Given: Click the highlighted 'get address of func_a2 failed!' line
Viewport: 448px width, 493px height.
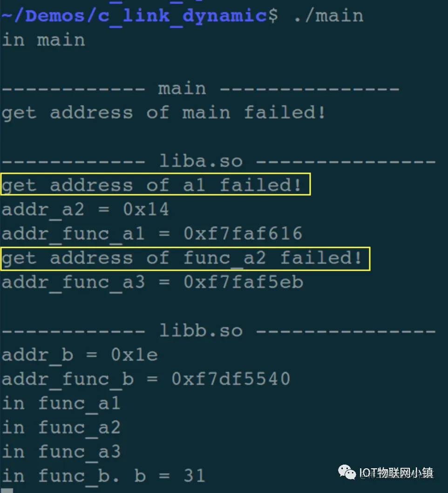Looking at the screenshot, I should coord(185,259).
